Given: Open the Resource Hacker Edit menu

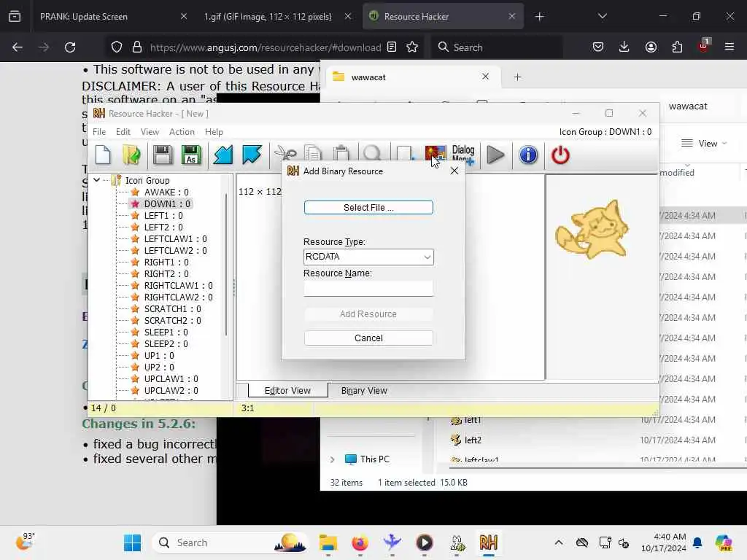Looking at the screenshot, I should [x=123, y=132].
